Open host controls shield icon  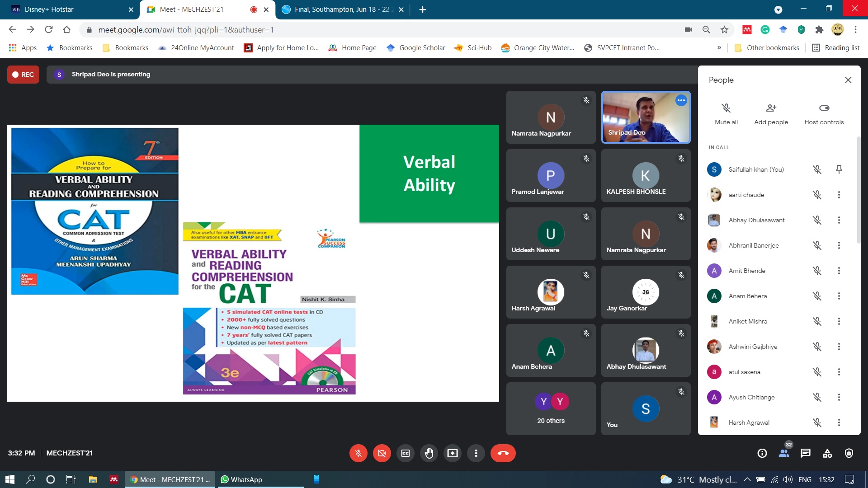849,453
